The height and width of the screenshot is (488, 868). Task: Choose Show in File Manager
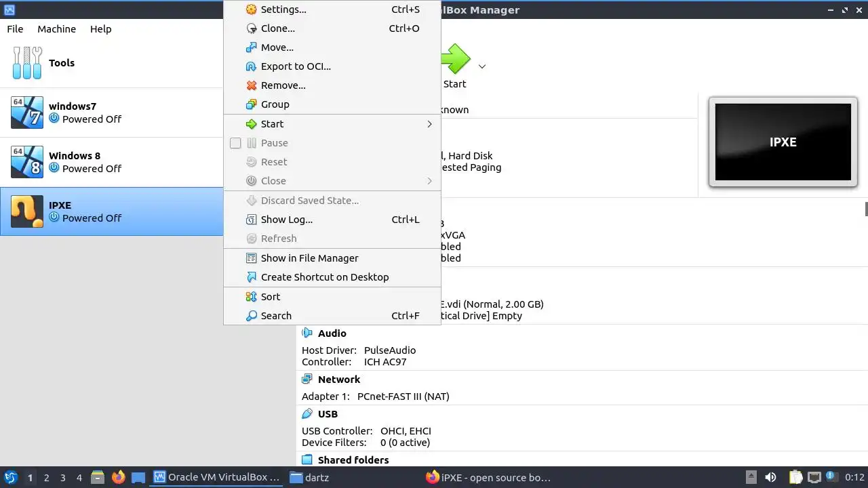[x=332, y=258]
